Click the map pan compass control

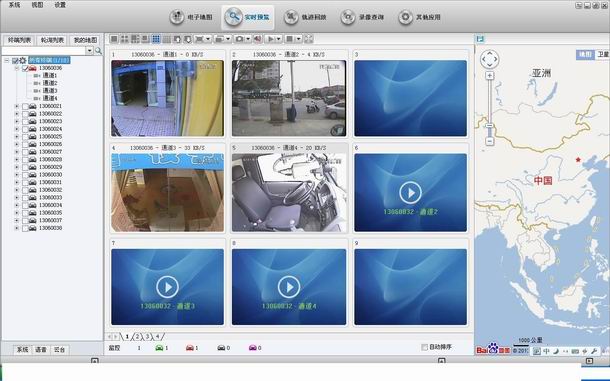coord(489,59)
